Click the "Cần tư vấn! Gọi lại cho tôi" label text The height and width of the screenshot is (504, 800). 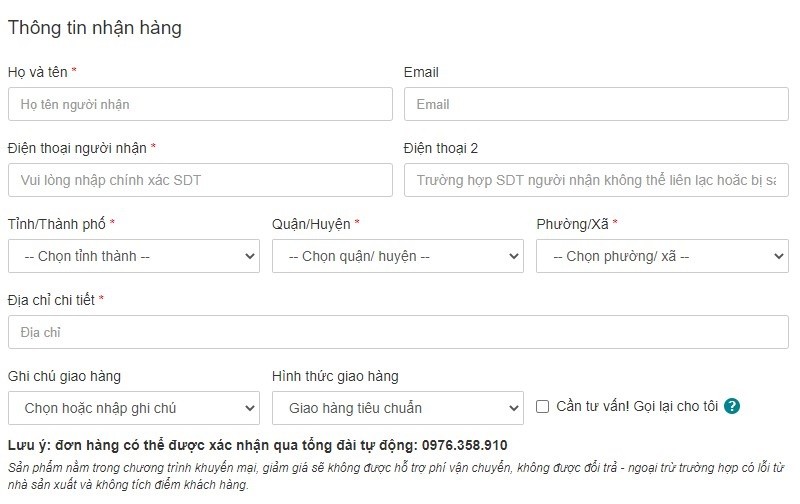pos(637,406)
